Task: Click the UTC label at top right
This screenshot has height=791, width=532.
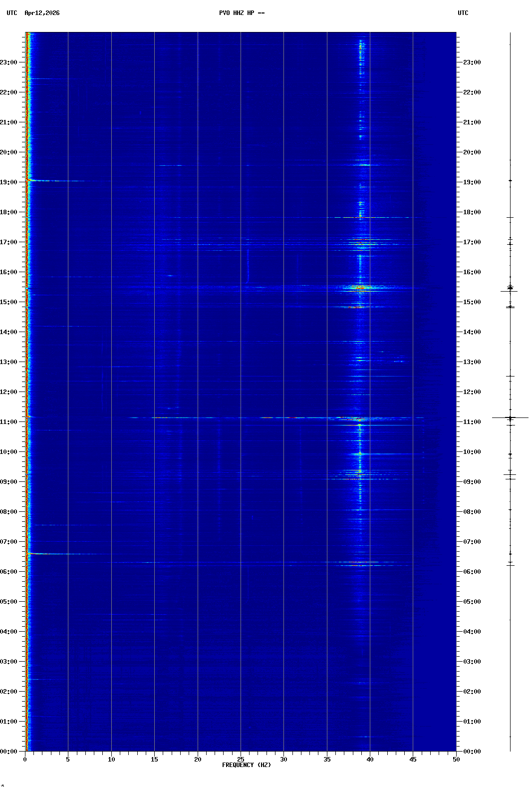Action: (x=463, y=13)
